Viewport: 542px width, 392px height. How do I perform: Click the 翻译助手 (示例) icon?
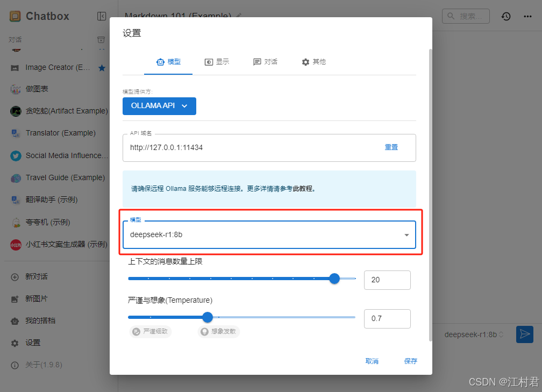coord(16,200)
